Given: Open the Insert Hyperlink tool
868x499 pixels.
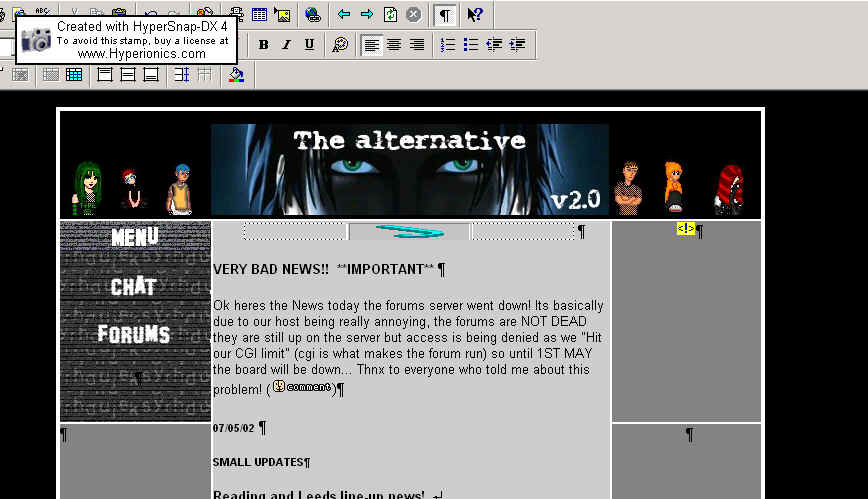Looking at the screenshot, I should pos(313,14).
